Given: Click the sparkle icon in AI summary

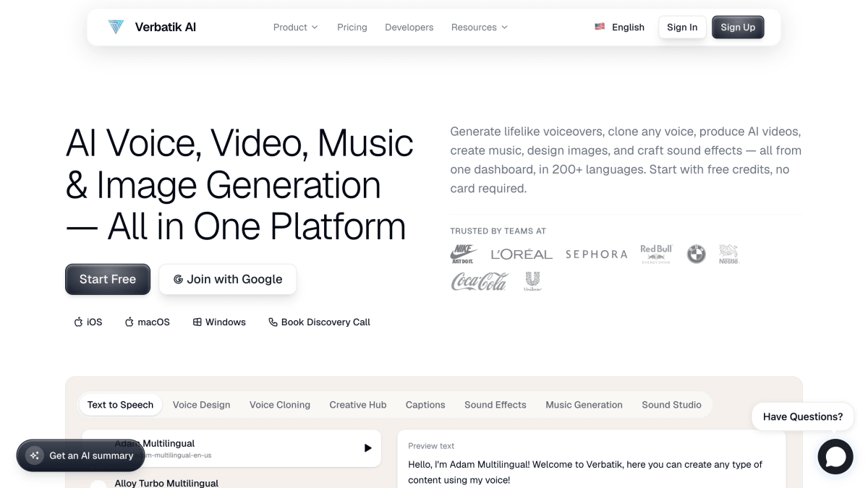Looking at the screenshot, I should [x=34, y=455].
